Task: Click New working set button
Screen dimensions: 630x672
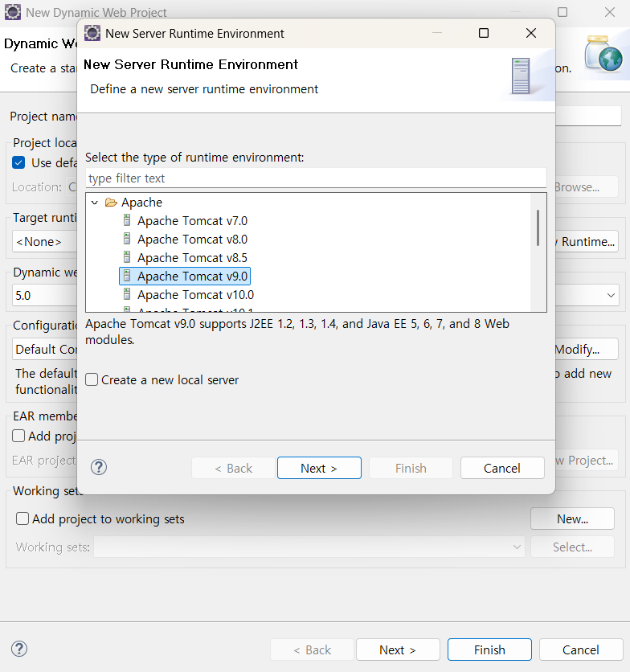Action: [573, 519]
